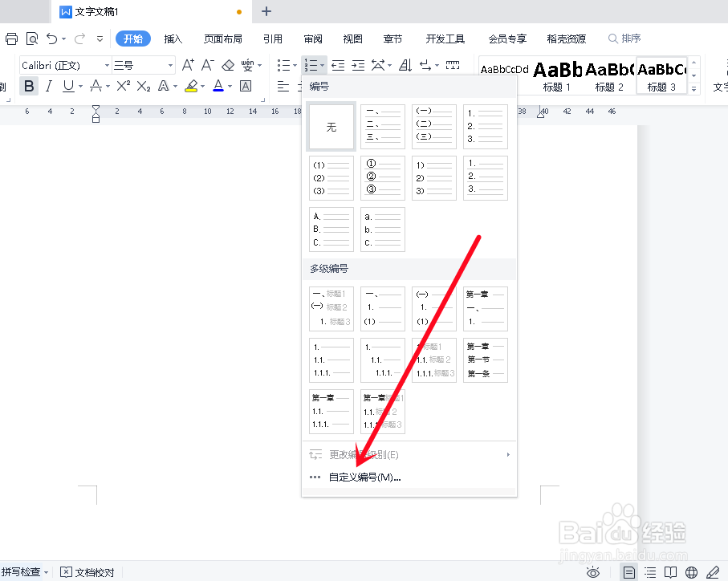Open the 审阅 ribbon tab
Viewport: 728px width, 581px height.
(x=313, y=38)
